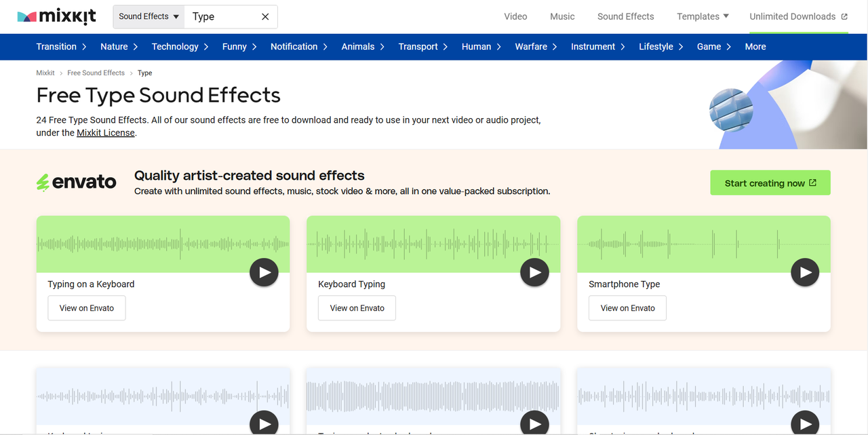View Smartphone Type on Envato
The height and width of the screenshot is (435, 868).
point(628,308)
